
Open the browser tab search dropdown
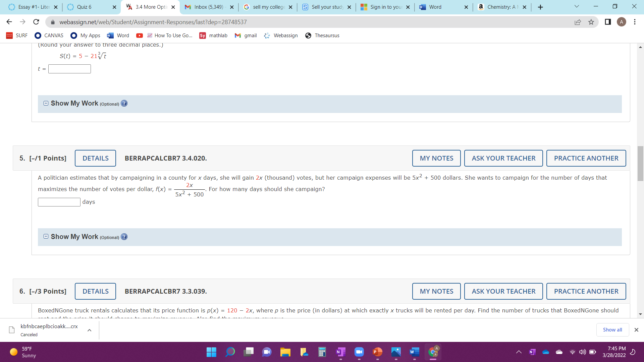[x=576, y=7]
